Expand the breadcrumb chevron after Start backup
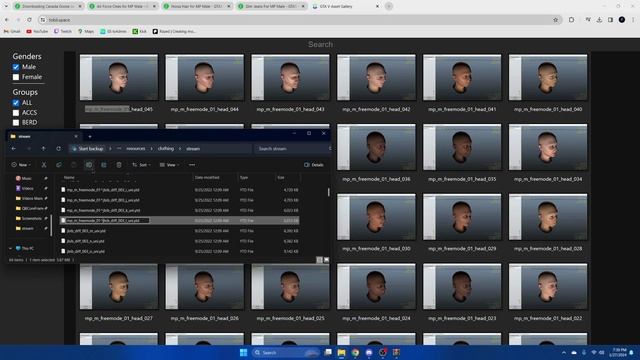Viewport: 640px width, 360px height. pyautogui.click(x=110, y=149)
